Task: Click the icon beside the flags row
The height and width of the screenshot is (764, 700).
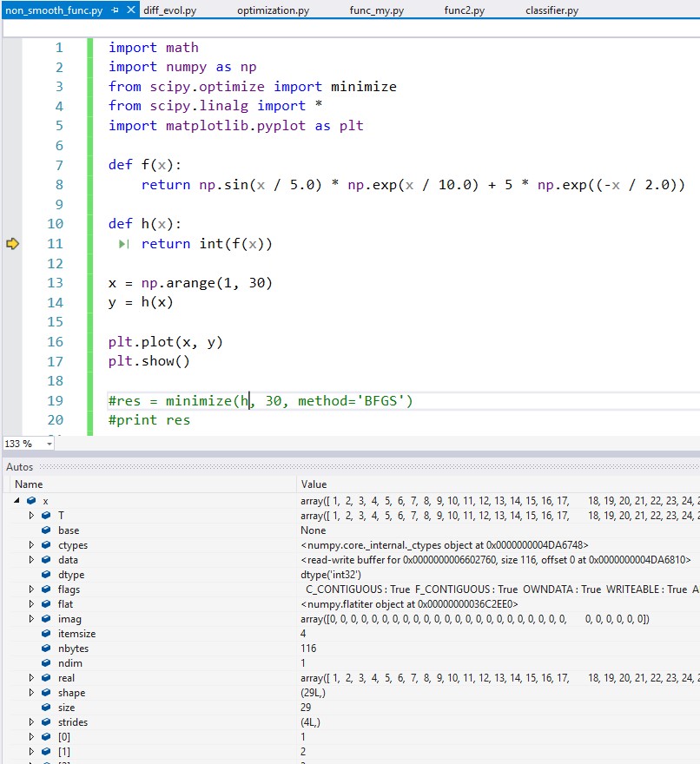Action: pos(46,589)
